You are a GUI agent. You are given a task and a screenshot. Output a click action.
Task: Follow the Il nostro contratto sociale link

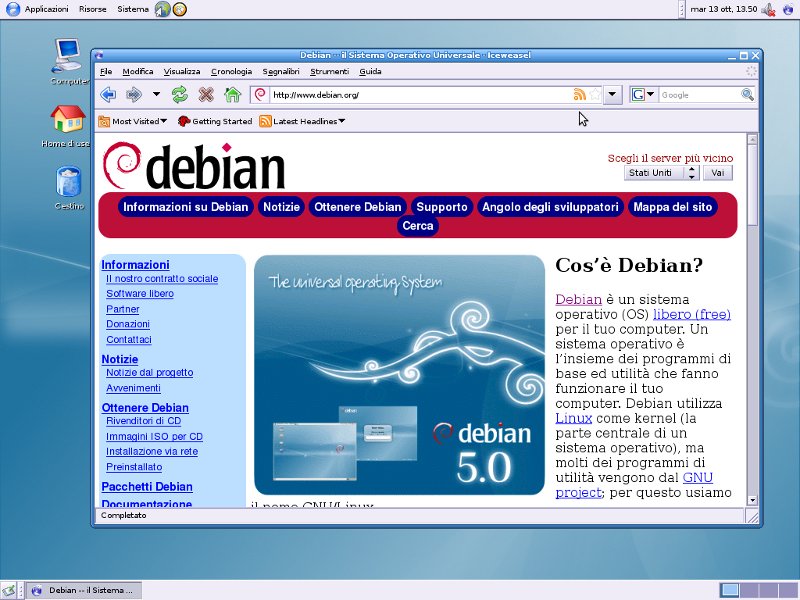coord(162,279)
